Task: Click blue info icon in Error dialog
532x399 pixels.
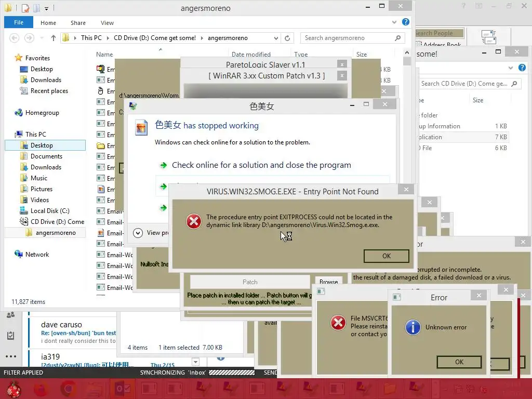Action: (x=413, y=327)
